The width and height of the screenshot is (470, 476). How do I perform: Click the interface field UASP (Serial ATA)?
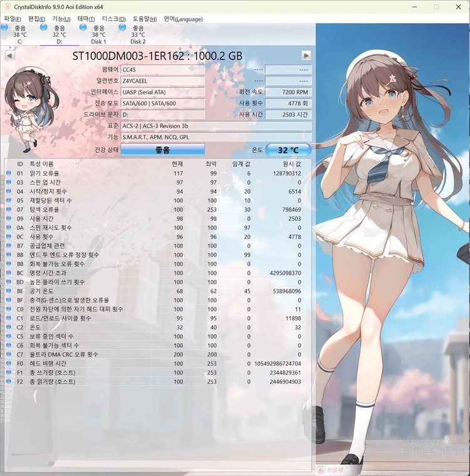click(x=162, y=92)
